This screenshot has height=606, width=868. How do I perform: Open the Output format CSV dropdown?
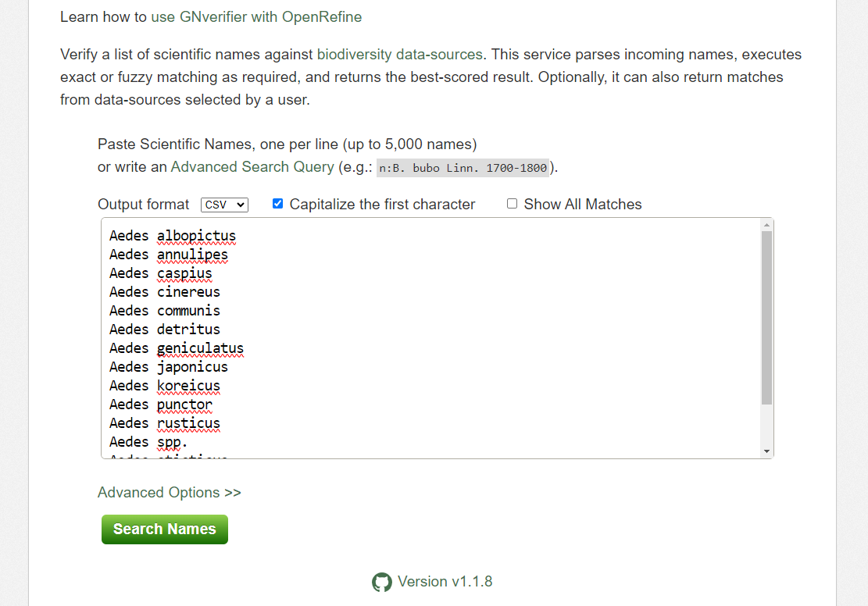(x=224, y=205)
